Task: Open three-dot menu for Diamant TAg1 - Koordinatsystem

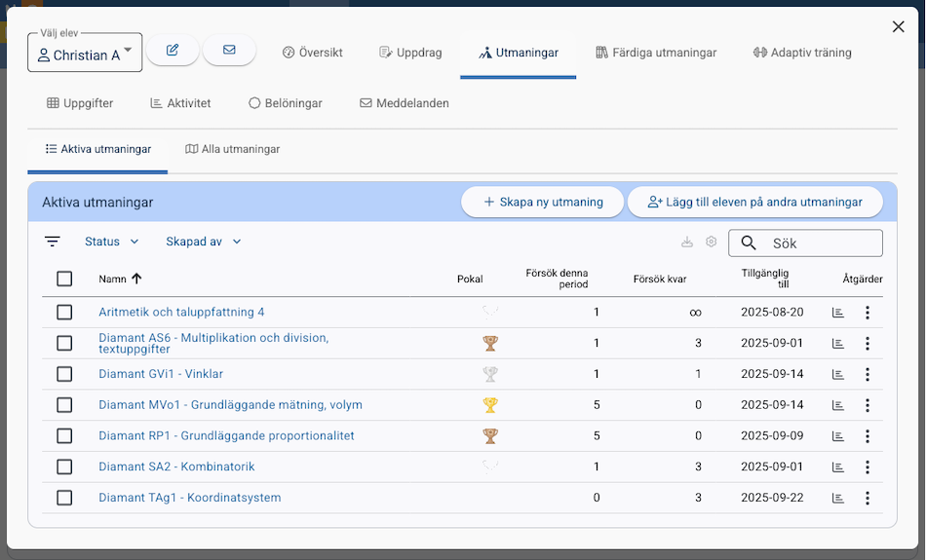Action: coord(867,498)
